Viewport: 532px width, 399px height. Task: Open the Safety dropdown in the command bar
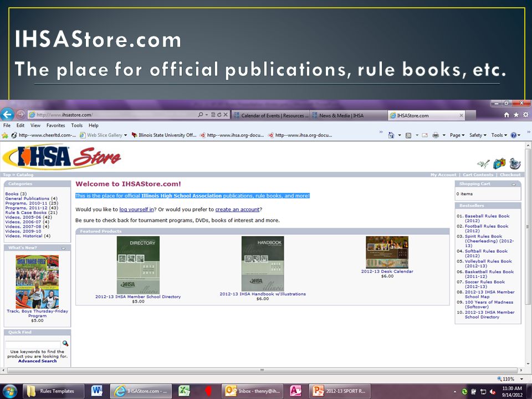pyautogui.click(x=478, y=135)
